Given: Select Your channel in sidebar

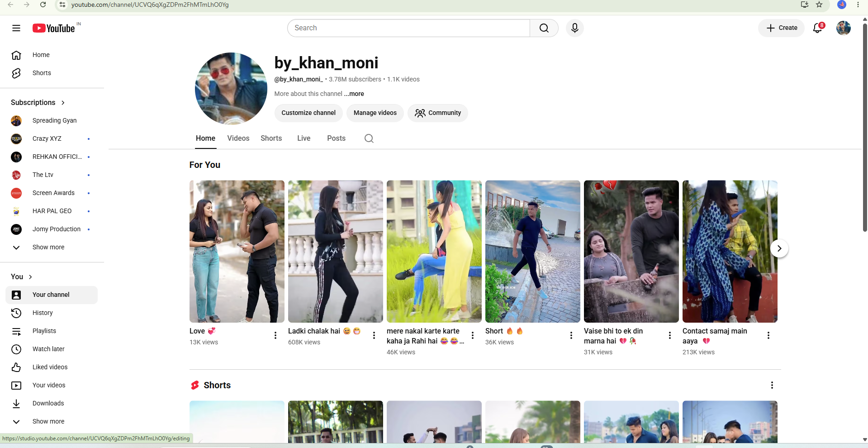Looking at the screenshot, I should point(52,295).
